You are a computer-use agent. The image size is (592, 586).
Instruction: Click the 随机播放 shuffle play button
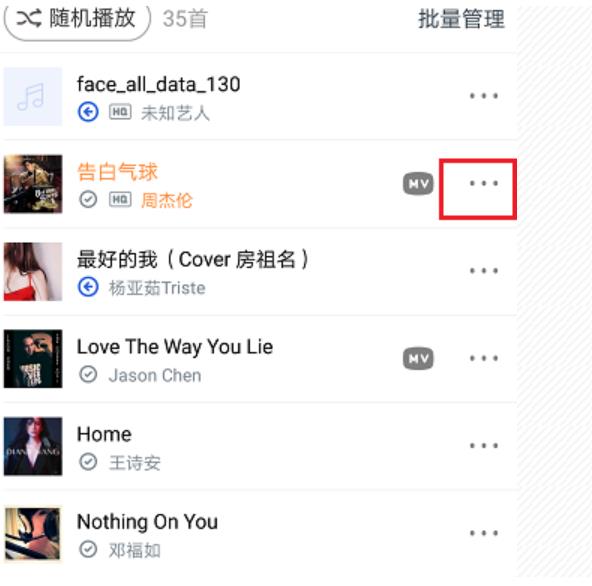point(77,19)
